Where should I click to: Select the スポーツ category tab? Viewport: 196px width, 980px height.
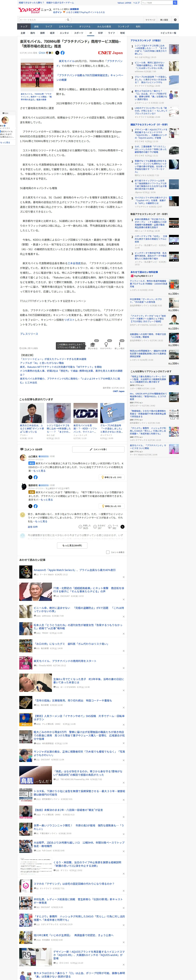point(78,33)
